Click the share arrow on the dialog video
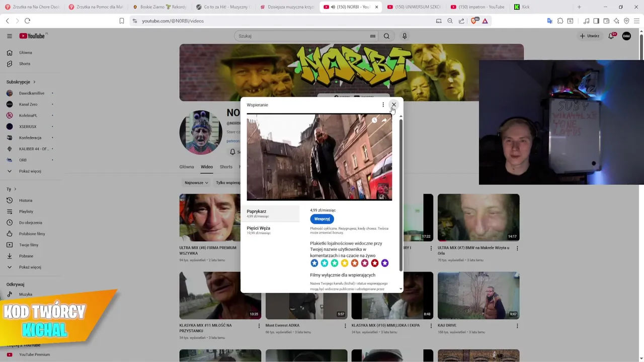Image resolution: width=644 pixels, height=362 pixels. point(384,120)
